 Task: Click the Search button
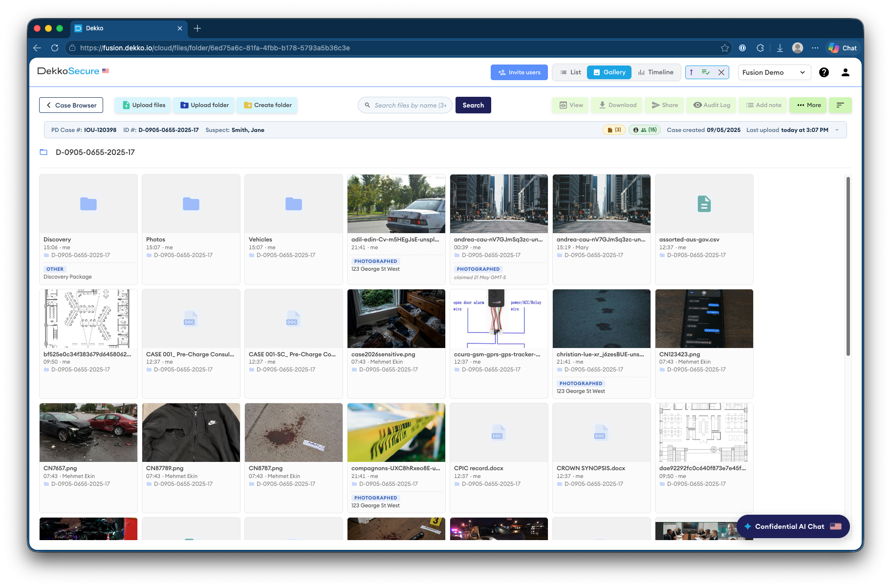pos(473,105)
